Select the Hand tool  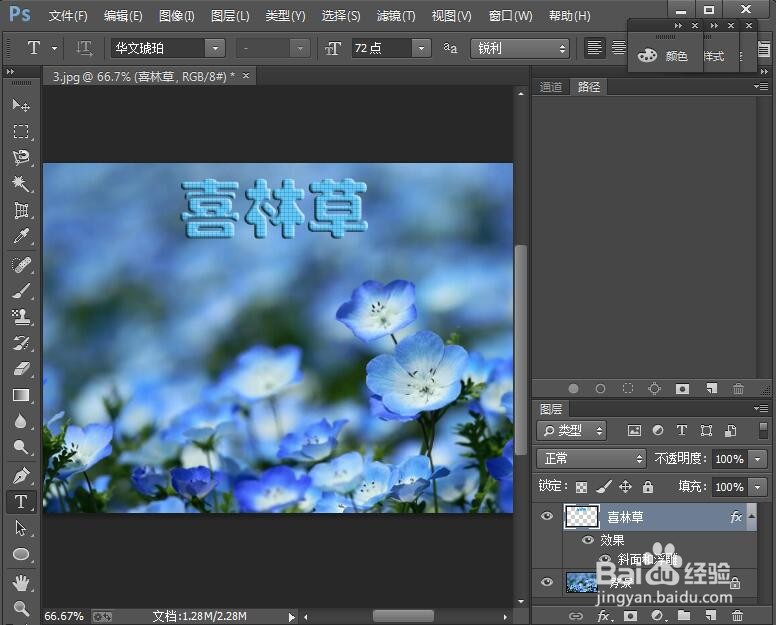coord(21,582)
